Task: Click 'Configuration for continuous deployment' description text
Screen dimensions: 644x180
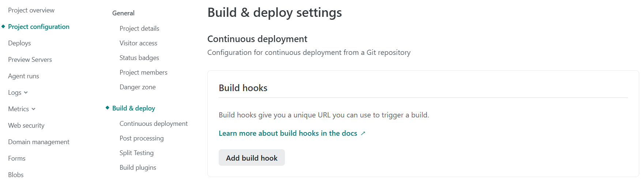Action: click(x=309, y=52)
